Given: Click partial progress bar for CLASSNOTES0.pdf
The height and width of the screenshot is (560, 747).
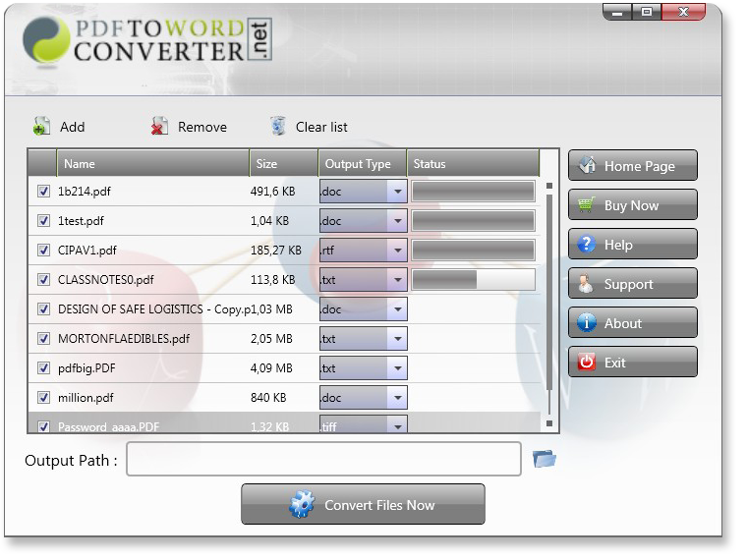Looking at the screenshot, I should [473, 280].
